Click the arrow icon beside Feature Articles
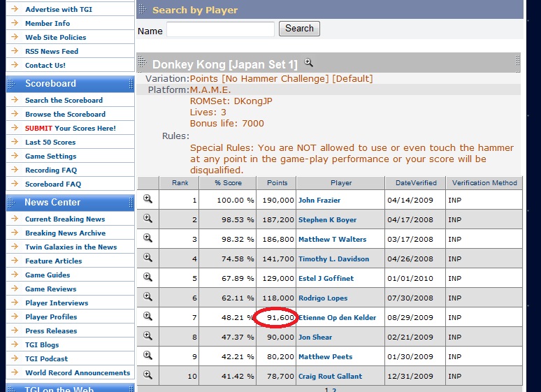The width and height of the screenshot is (541, 392). pyautogui.click(x=15, y=260)
